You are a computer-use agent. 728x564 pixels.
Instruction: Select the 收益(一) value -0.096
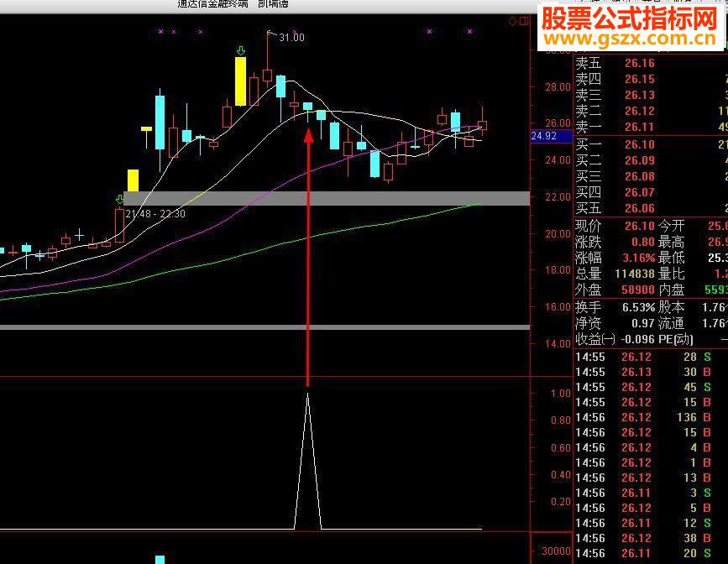[x=638, y=339]
